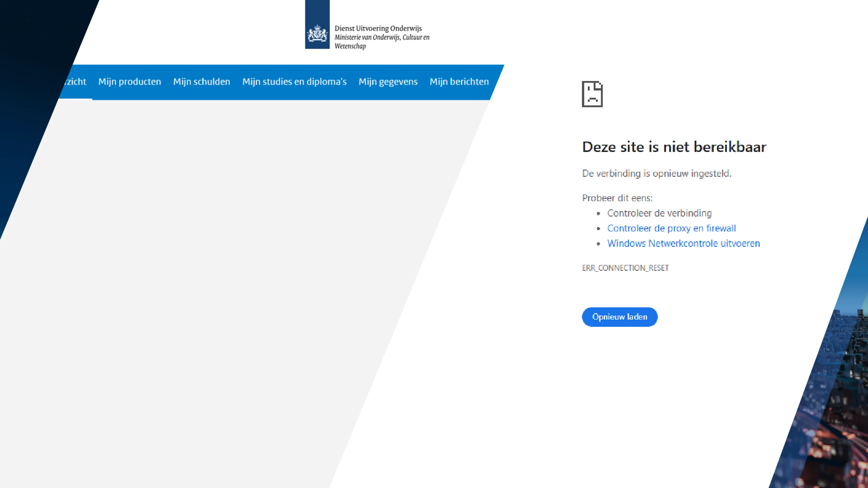
Task: Click the Rijksoverheid crest logo
Action: click(x=317, y=24)
